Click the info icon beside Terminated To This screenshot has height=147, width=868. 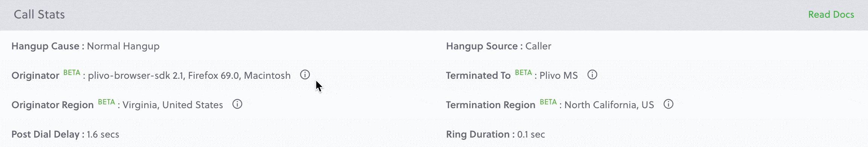coord(592,75)
